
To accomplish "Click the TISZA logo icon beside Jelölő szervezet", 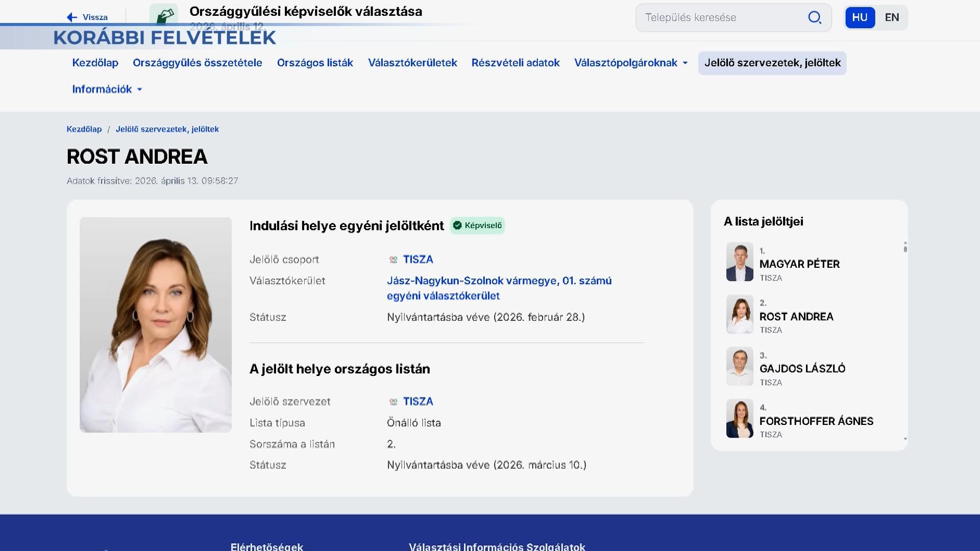I will point(393,402).
